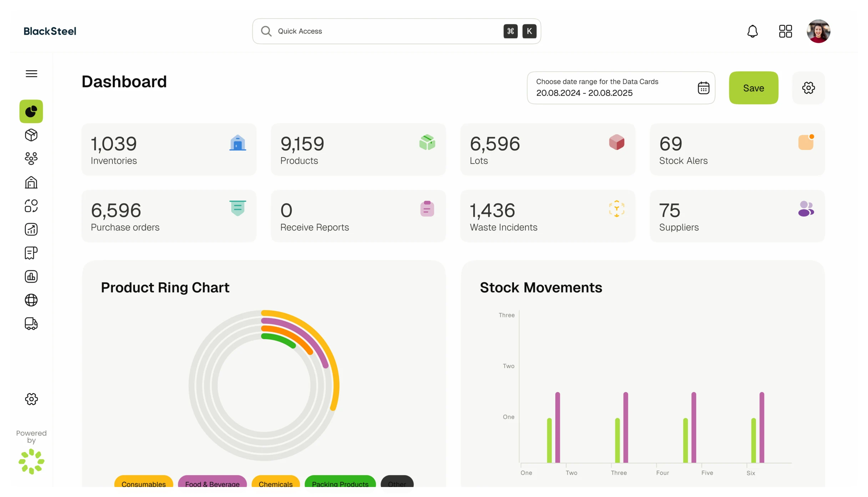Open the calendar date picker icon
Screen dimensions: 868x497
[x=703, y=88]
